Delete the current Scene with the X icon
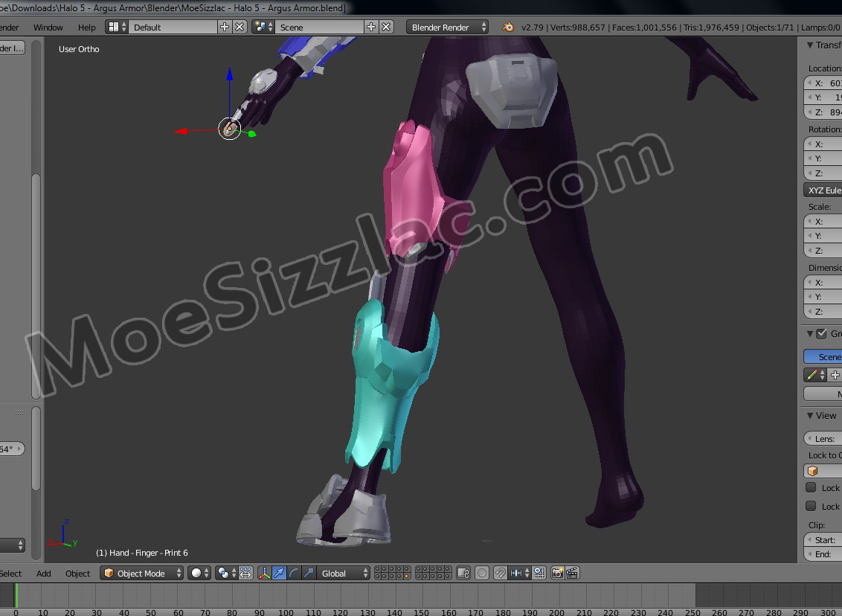Viewport: 842px width, 616px height. click(385, 27)
